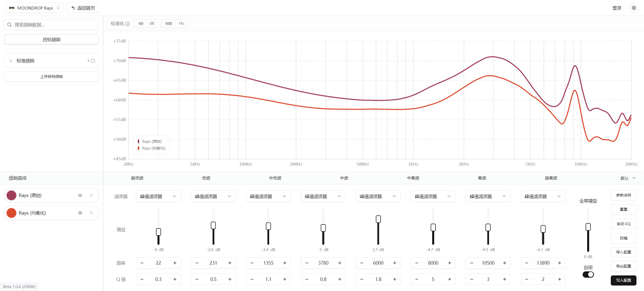Click the 标准频响 folder icon
Viewport: 644px width, 291px height.
[93, 61]
